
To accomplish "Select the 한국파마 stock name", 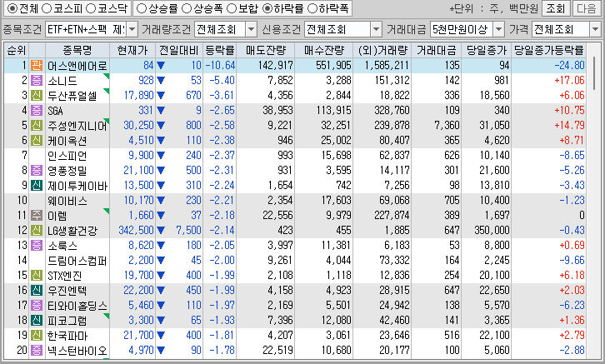I will (x=67, y=335).
